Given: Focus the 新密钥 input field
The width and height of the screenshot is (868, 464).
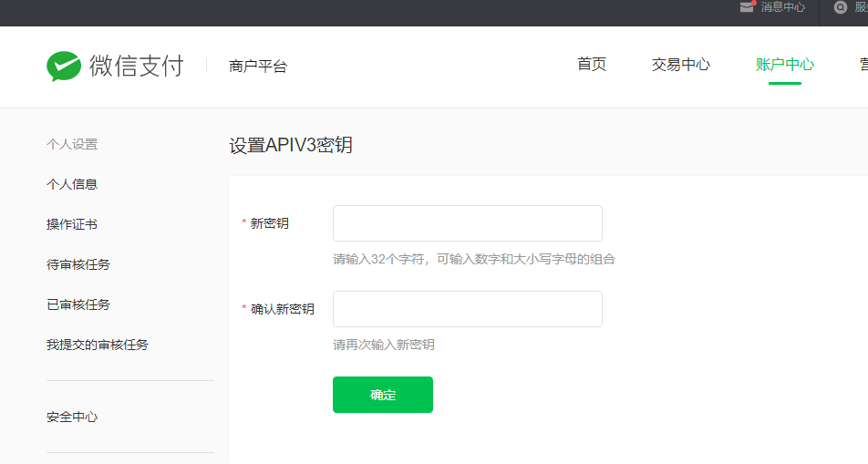Looking at the screenshot, I should (467, 223).
